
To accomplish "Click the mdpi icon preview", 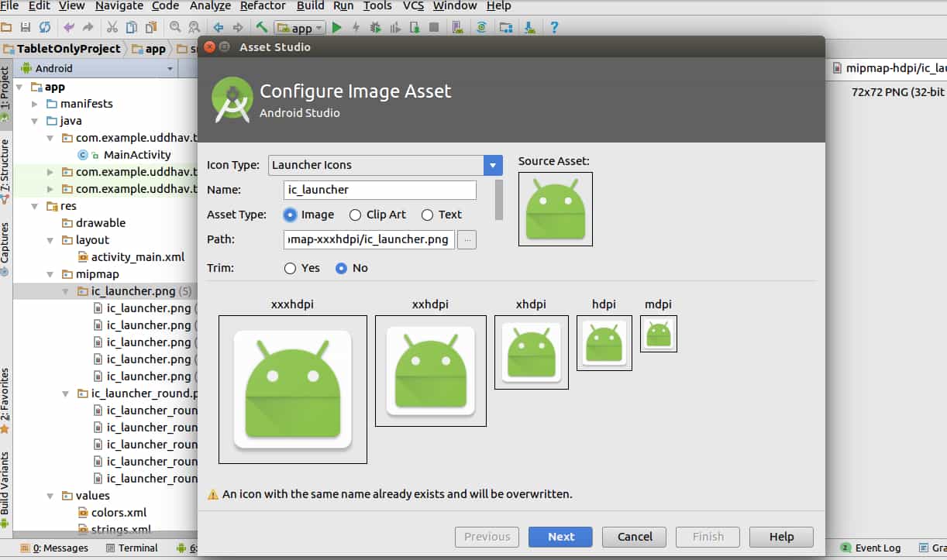I will click(659, 334).
